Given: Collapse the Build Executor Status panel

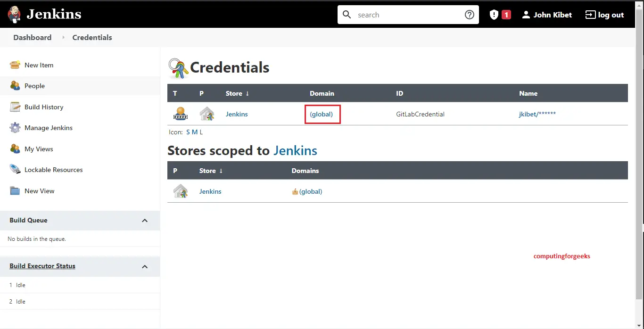Looking at the screenshot, I should [x=145, y=266].
